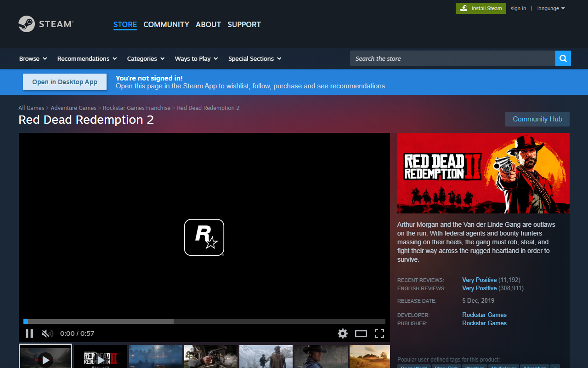Open the video settings gear
The height and width of the screenshot is (368, 588).
click(343, 333)
